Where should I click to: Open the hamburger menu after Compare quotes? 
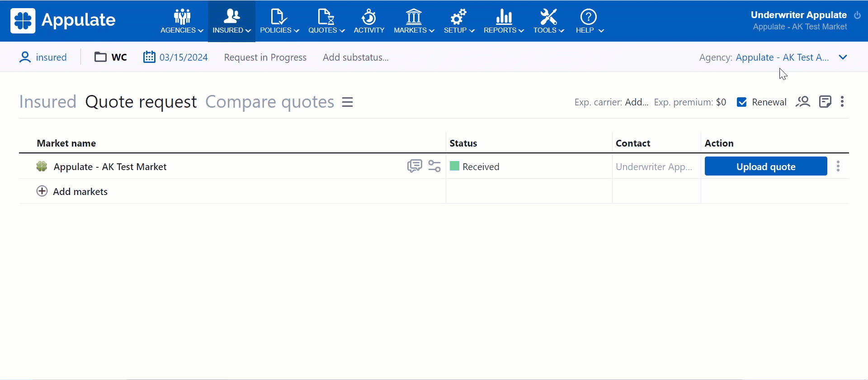[347, 102]
